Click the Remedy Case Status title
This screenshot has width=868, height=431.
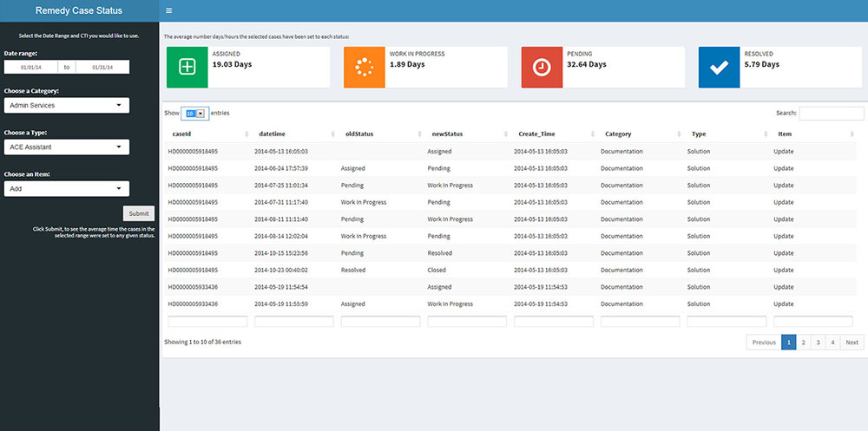coord(79,10)
